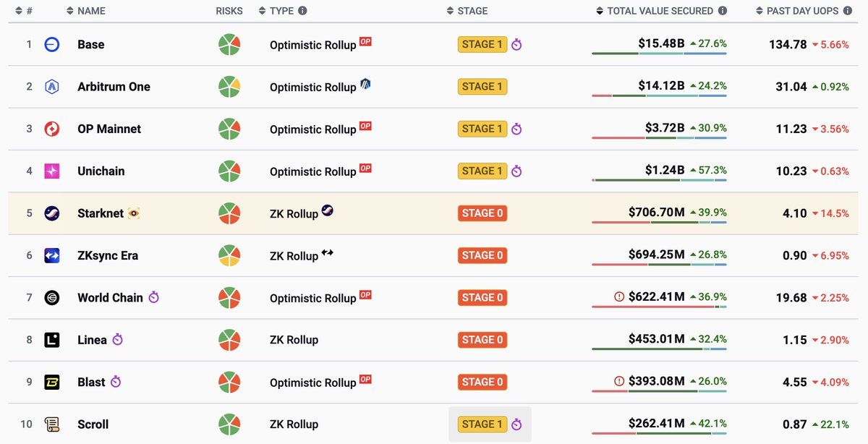Click the eye icon next to Starknet

pos(134,213)
